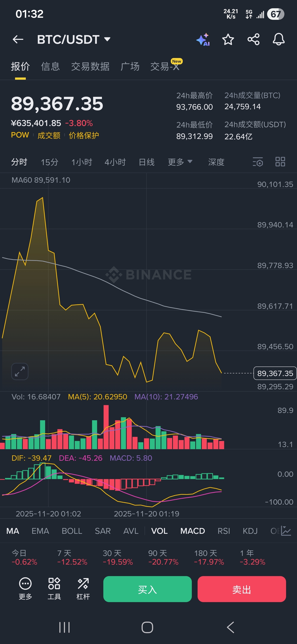Select the 分时 chart interval
Viewport: 297px width, 644px height.
click(x=19, y=162)
